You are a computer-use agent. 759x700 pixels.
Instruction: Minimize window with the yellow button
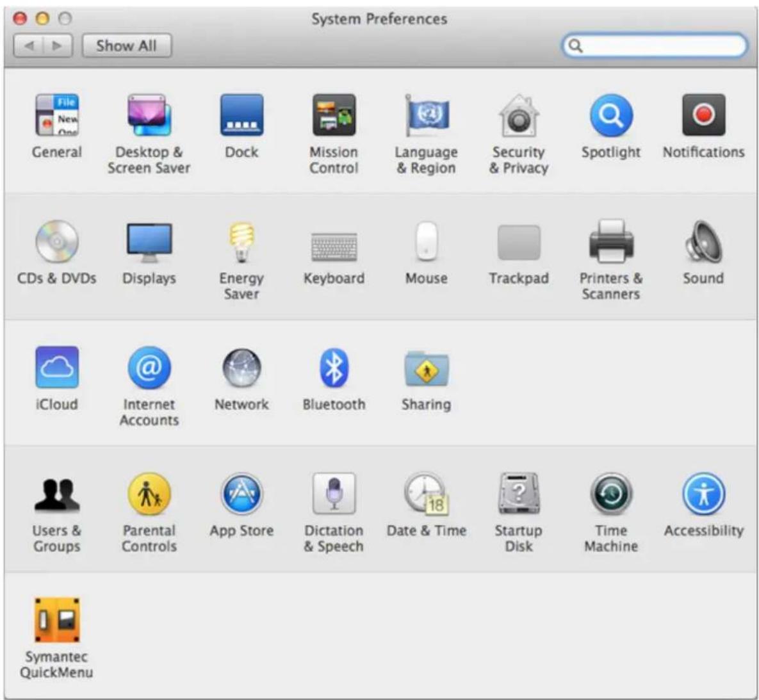point(43,19)
